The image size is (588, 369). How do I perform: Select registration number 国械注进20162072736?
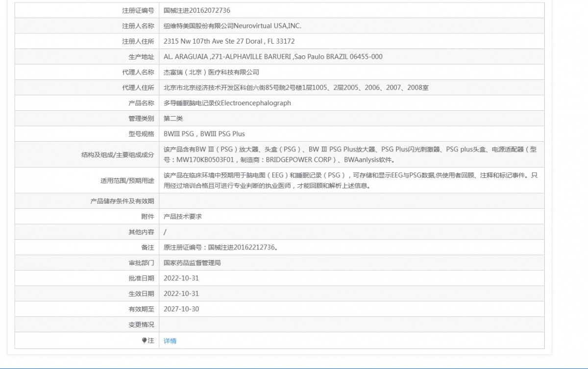click(x=197, y=10)
